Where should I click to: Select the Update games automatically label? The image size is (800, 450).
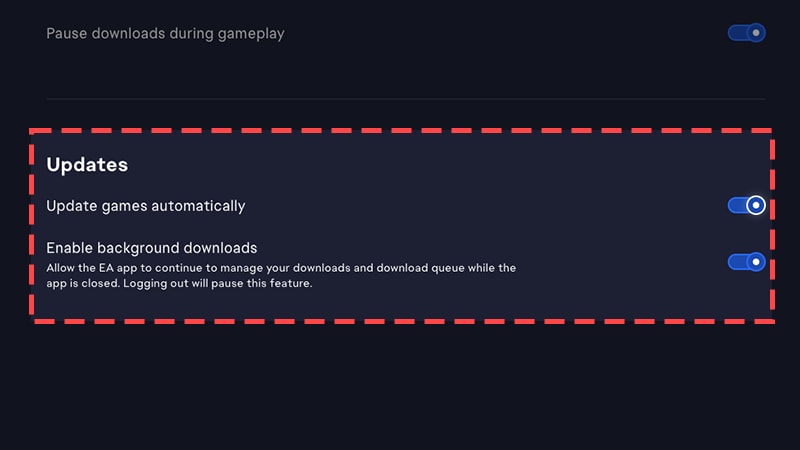pyautogui.click(x=145, y=206)
